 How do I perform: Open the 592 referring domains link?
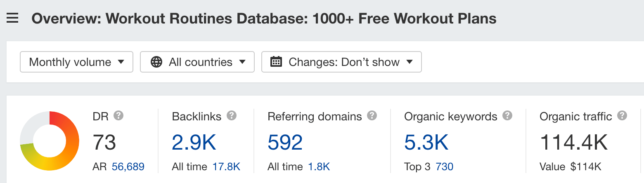coord(285,143)
